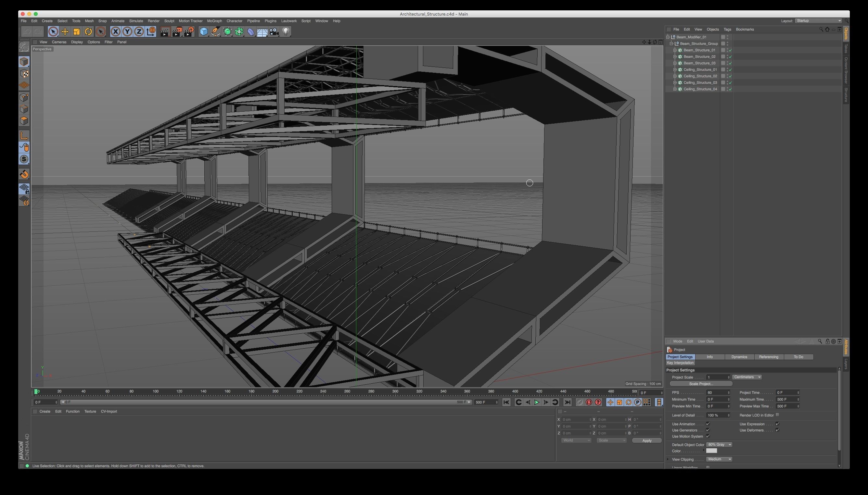Viewport: 868px width, 495px height.
Task: Open the Key Interpolation tab
Action: point(680,363)
